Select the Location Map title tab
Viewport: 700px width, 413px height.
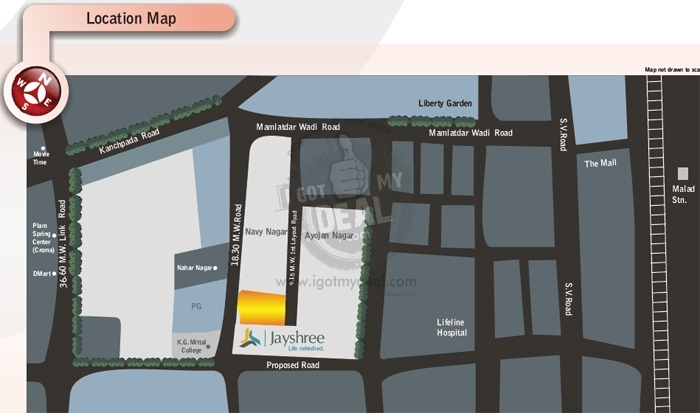click(131, 18)
